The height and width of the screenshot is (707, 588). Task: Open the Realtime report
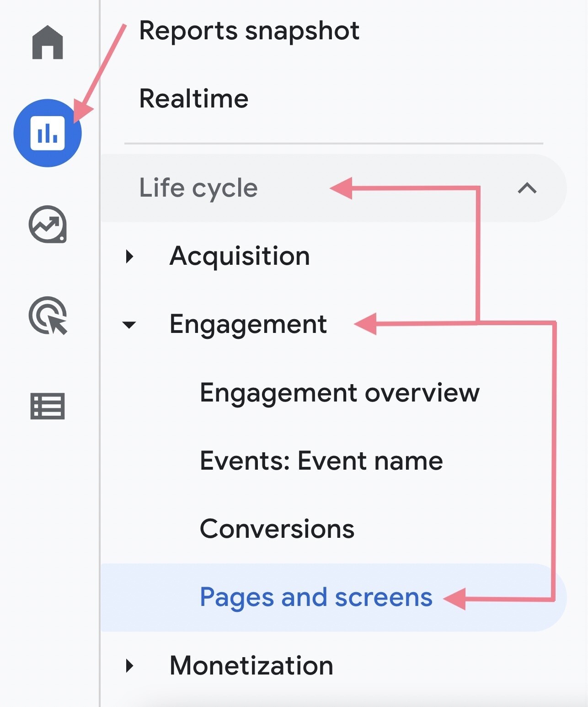pyautogui.click(x=194, y=98)
